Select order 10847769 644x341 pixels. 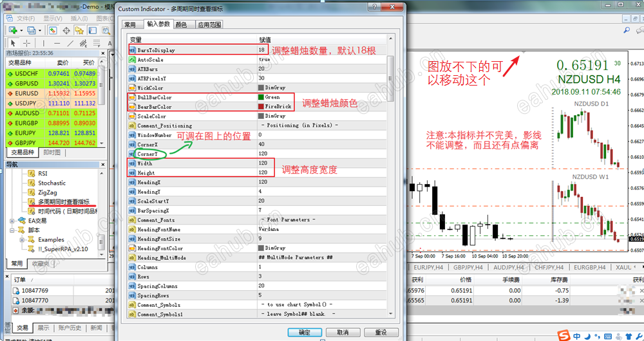pyautogui.click(x=35, y=291)
